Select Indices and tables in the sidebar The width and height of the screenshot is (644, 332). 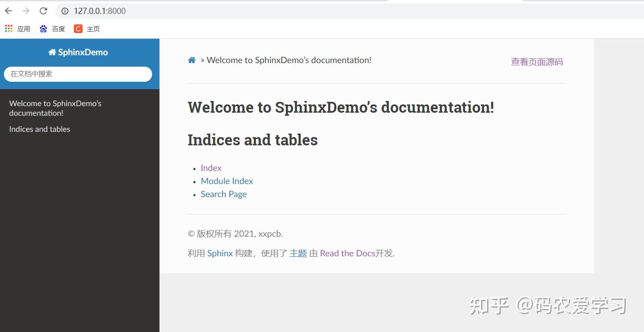pos(40,129)
